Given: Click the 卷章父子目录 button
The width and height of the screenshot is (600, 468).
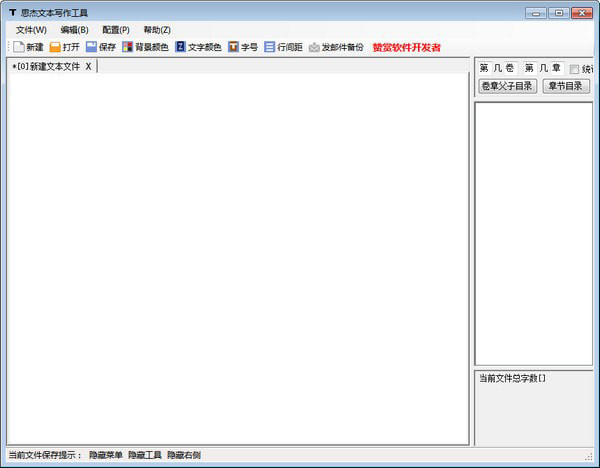Looking at the screenshot, I should point(507,86).
